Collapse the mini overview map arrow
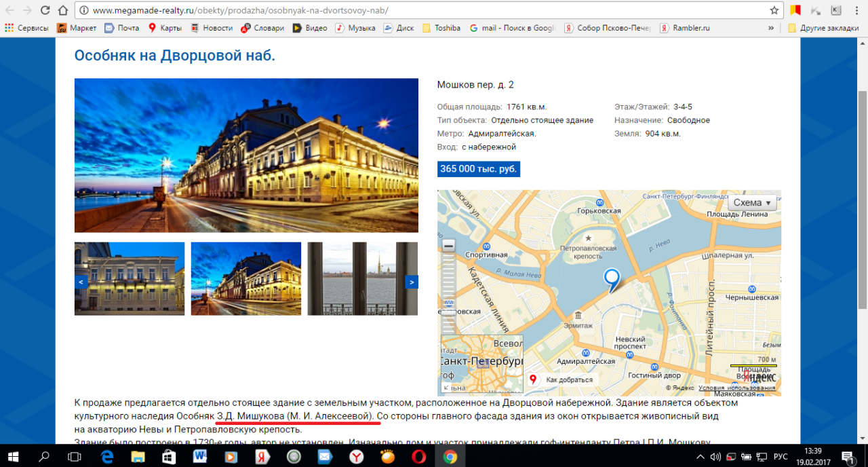Image resolution: width=868 pixels, height=467 pixels. pyautogui.click(x=446, y=388)
